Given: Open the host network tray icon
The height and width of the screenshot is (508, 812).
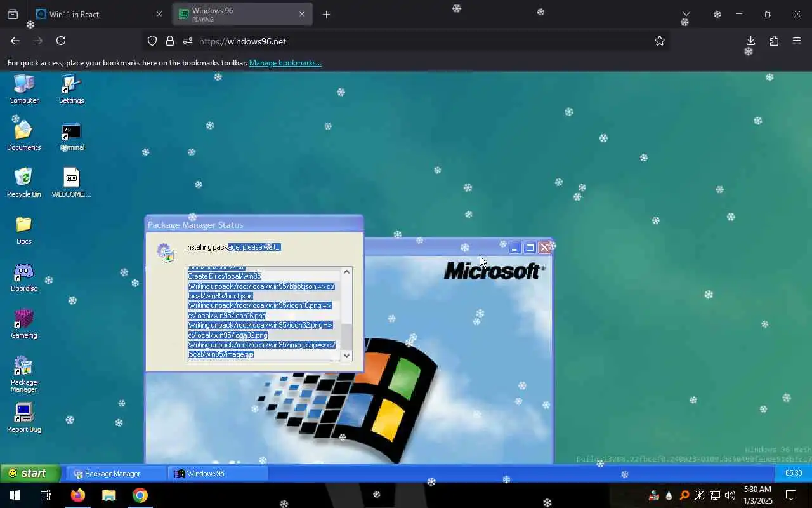Looking at the screenshot, I should pos(715,495).
